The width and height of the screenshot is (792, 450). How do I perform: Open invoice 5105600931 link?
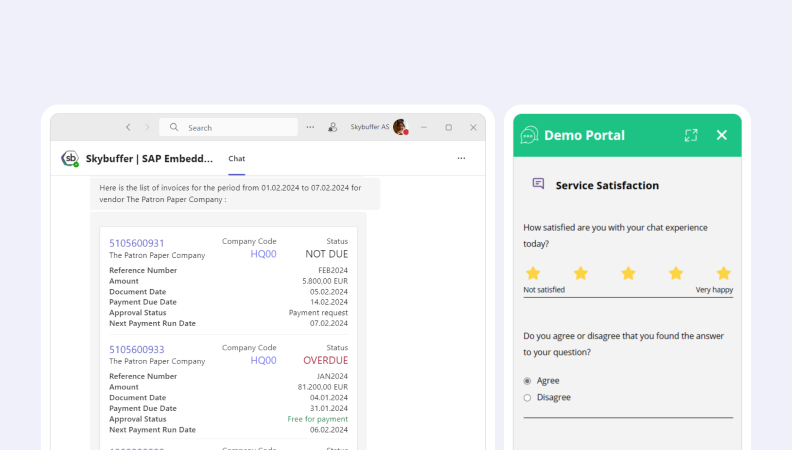coord(137,243)
